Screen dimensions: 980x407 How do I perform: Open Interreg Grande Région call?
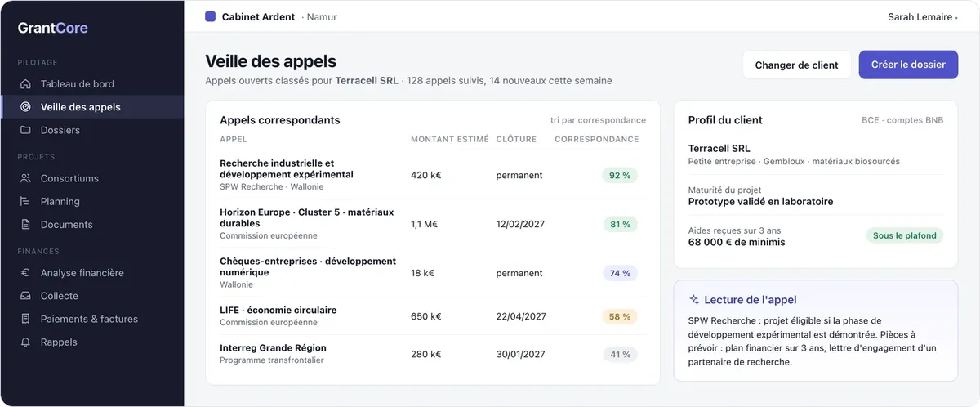[x=433, y=354]
